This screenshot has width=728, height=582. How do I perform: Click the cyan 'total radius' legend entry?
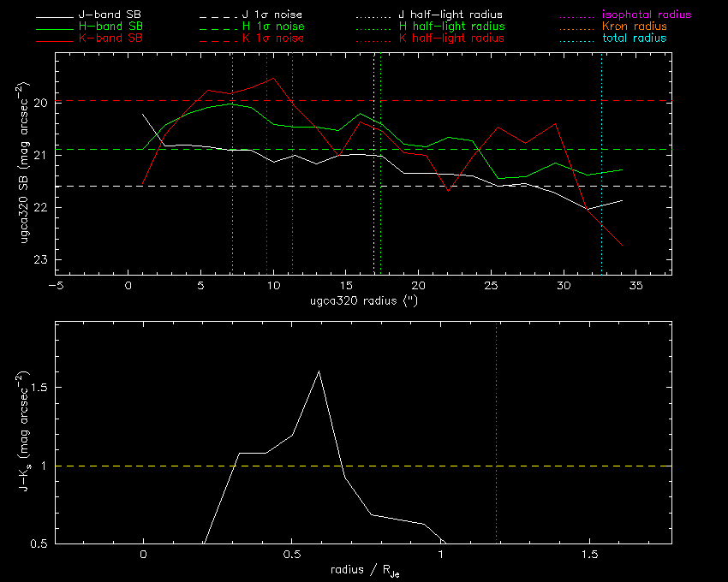pos(633,39)
